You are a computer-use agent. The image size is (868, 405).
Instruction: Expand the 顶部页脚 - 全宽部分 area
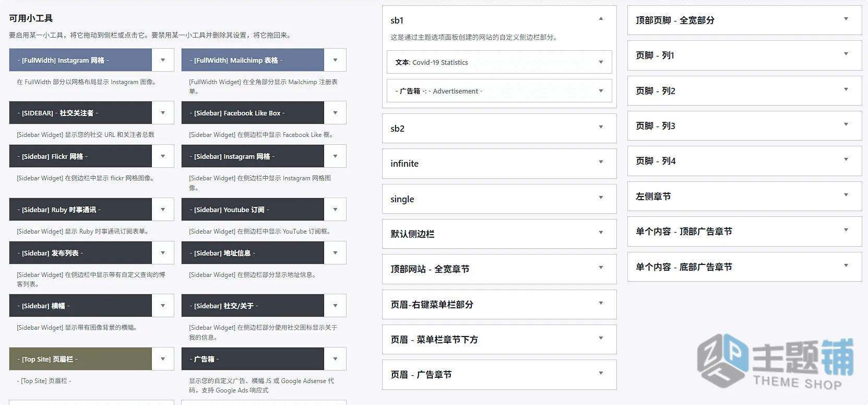(744, 20)
